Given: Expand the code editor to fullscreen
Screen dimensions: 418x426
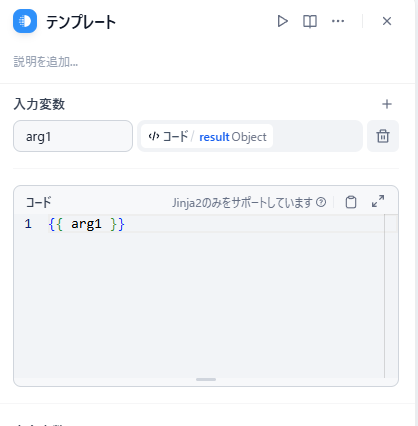Looking at the screenshot, I should pos(378,201).
